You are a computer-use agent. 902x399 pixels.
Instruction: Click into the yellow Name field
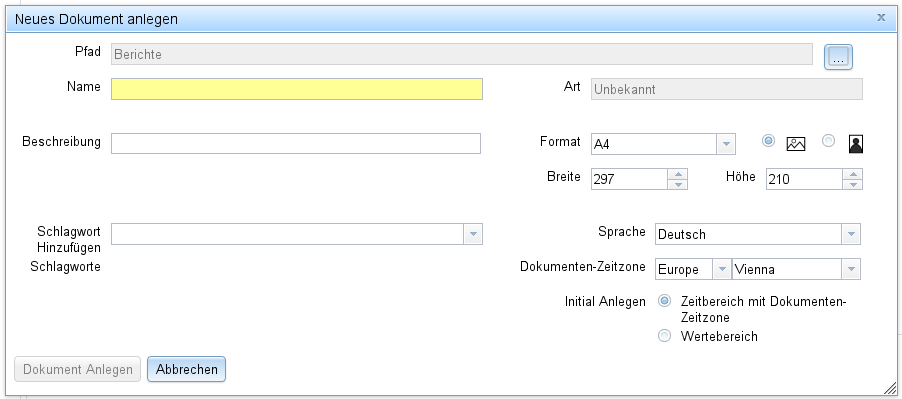[x=297, y=89]
